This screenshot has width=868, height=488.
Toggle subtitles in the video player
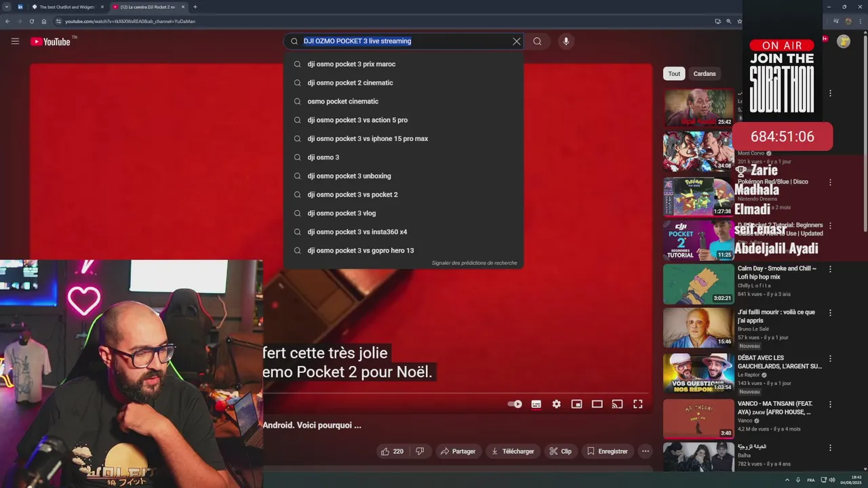[x=536, y=404]
